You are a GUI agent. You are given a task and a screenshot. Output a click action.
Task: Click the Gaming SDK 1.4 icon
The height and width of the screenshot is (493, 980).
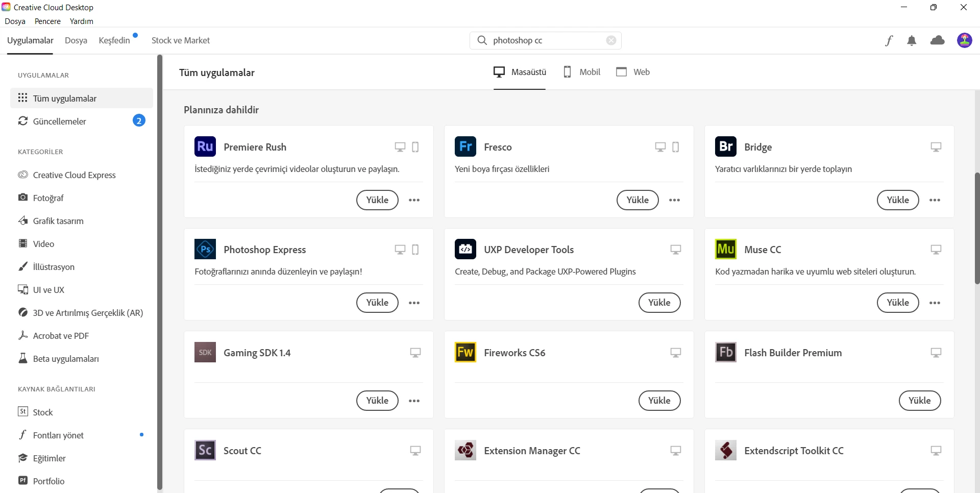[x=205, y=352]
